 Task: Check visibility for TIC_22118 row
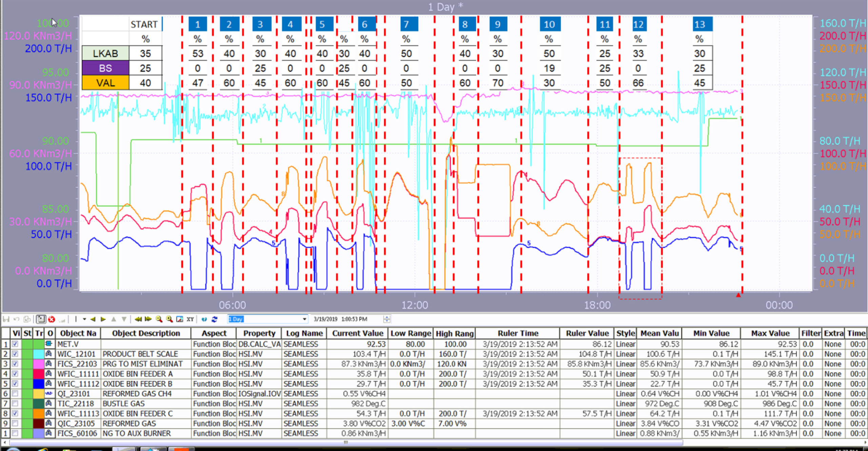tap(15, 404)
